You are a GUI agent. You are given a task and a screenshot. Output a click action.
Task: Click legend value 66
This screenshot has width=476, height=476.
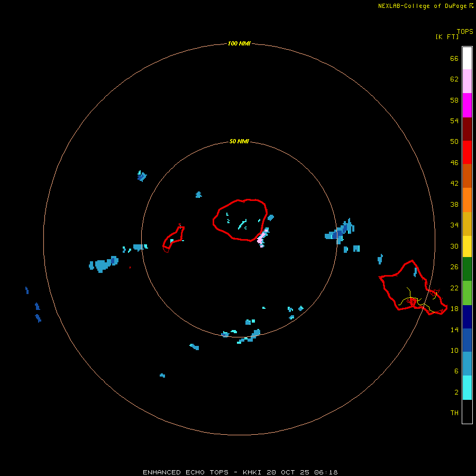(454, 58)
